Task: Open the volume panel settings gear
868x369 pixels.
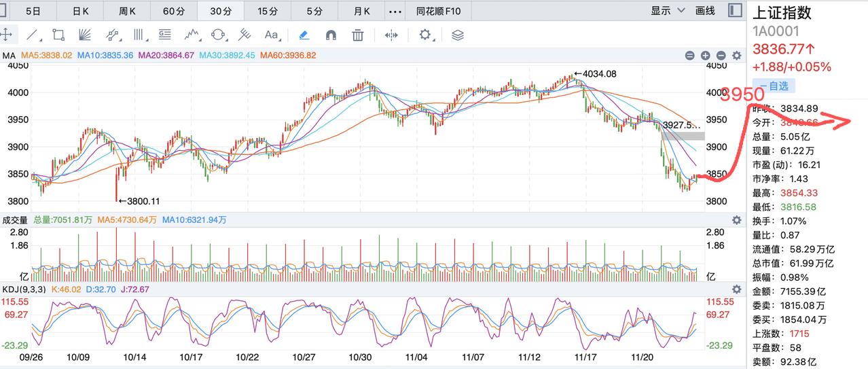Action: pyautogui.click(x=736, y=220)
